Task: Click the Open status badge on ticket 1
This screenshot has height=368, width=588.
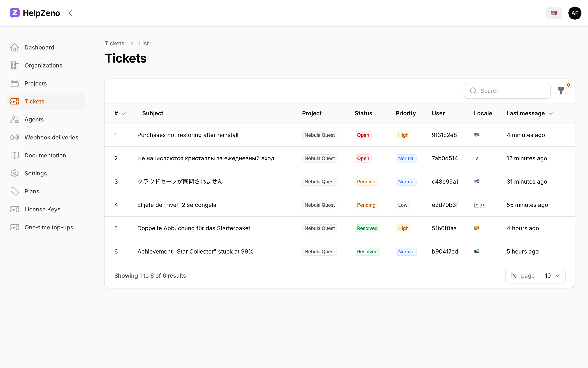Action: click(x=363, y=135)
